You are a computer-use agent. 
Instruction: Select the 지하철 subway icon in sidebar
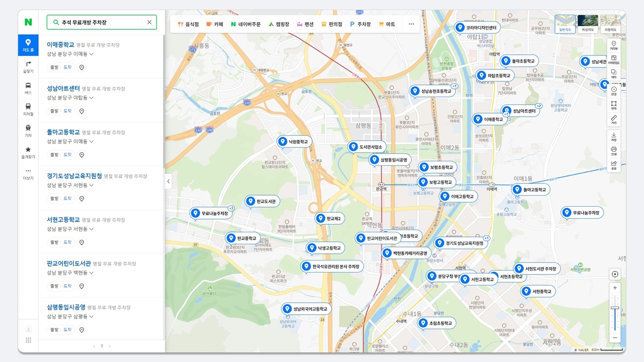tap(28, 109)
